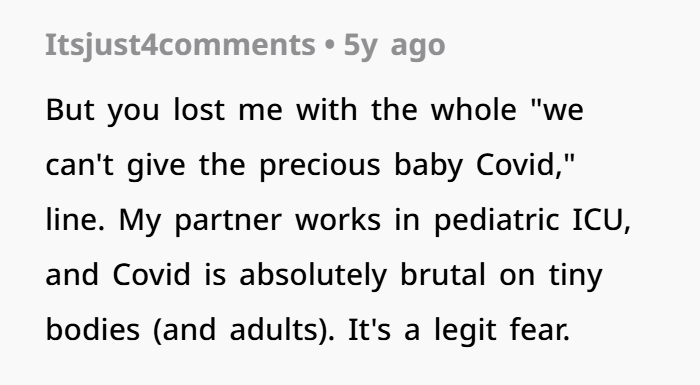The width and height of the screenshot is (700, 385).
Task: Click the "5y ago" comment timestamp
Action: (394, 46)
